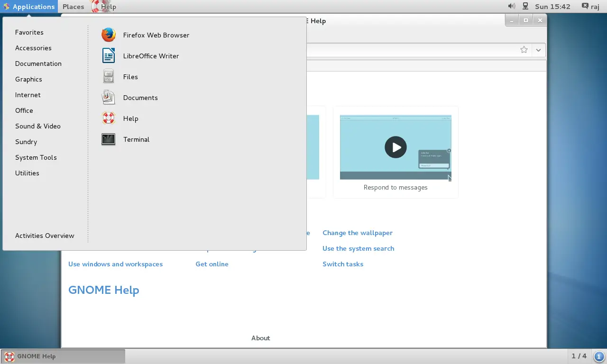Open the Documents application
607x364 pixels.
tap(140, 98)
